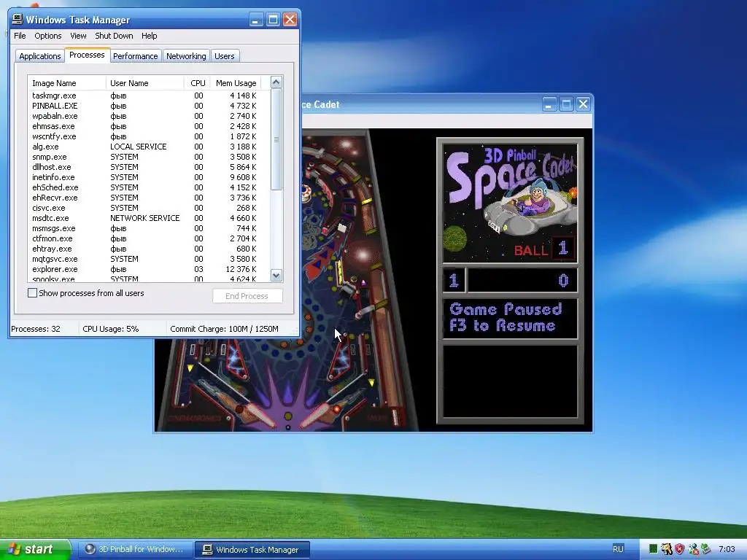
Task: Open the RU language bar indicator
Action: [x=618, y=549]
